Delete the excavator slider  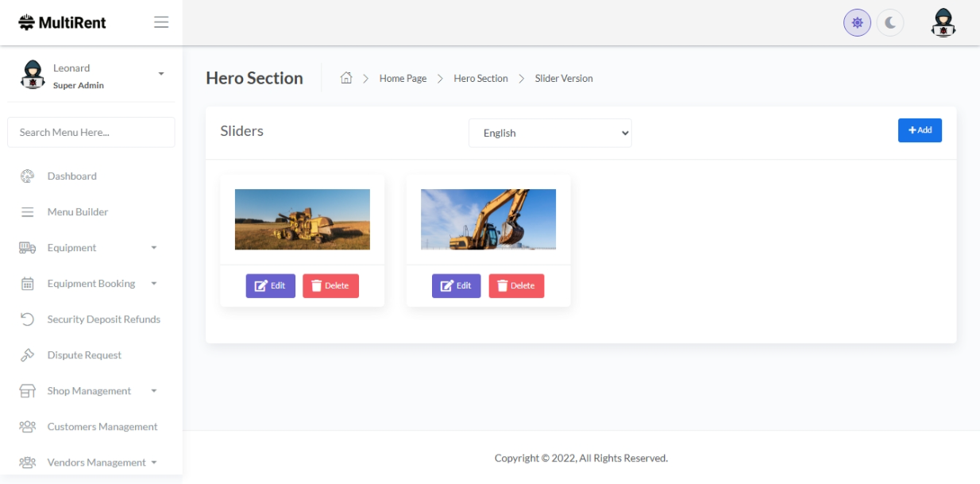(x=516, y=286)
